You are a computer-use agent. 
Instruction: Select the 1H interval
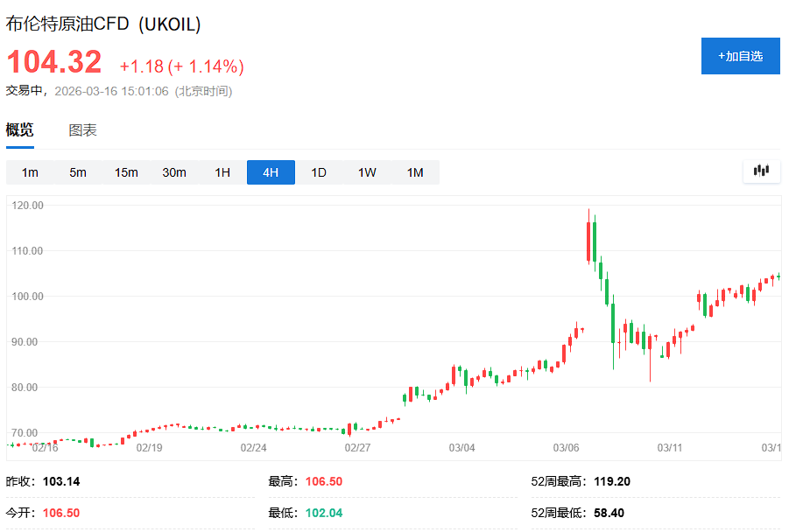(222, 172)
